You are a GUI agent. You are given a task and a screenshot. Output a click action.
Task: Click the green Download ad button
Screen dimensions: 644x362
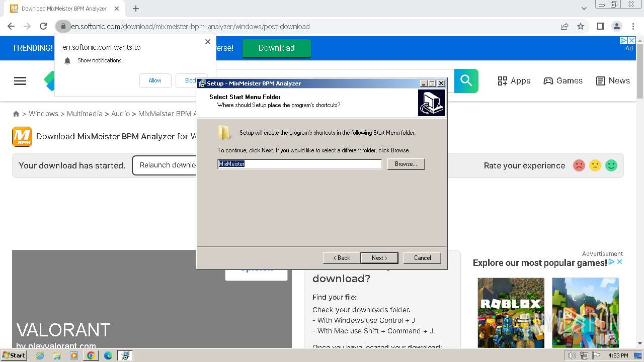click(x=277, y=48)
